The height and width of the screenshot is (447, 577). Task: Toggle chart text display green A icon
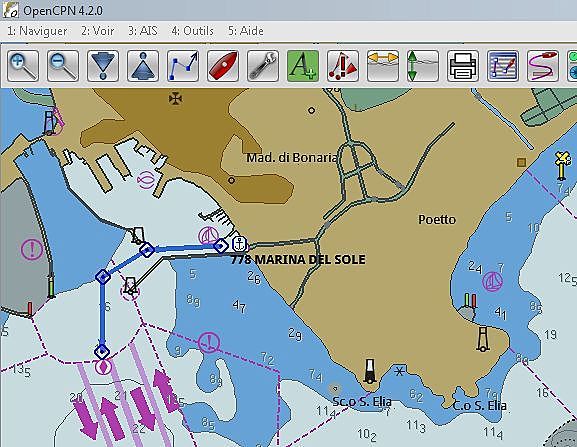(303, 66)
